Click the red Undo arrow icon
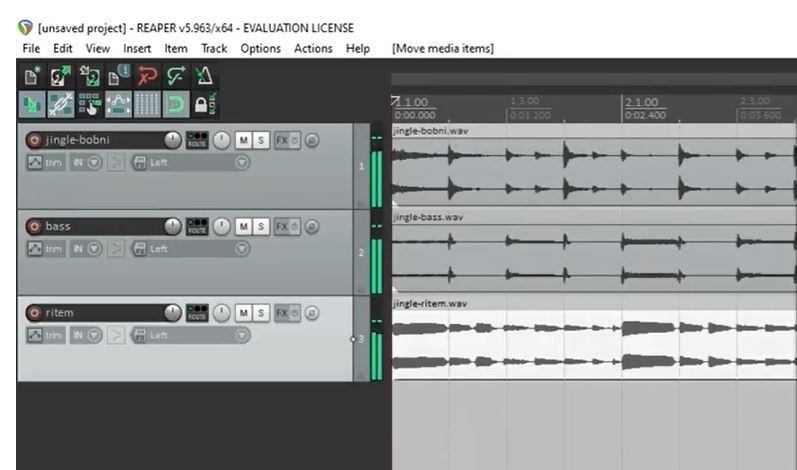The height and width of the screenshot is (470, 797). click(x=147, y=76)
